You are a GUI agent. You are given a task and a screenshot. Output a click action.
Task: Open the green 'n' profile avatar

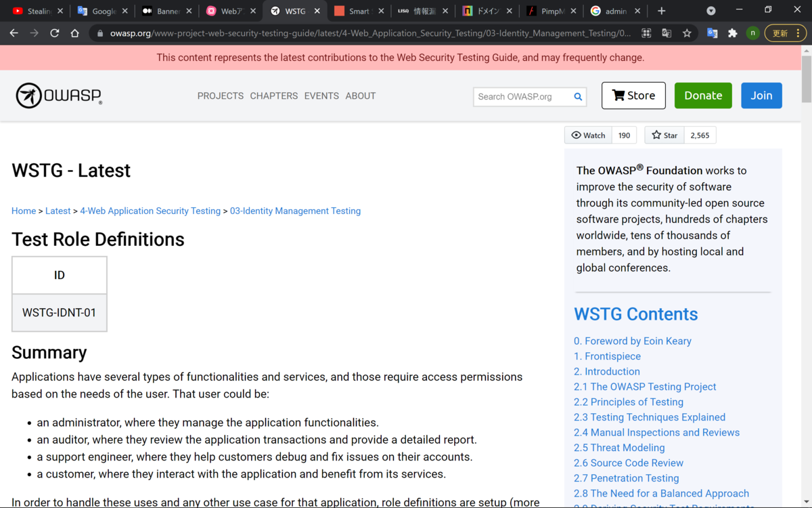pyautogui.click(x=752, y=33)
